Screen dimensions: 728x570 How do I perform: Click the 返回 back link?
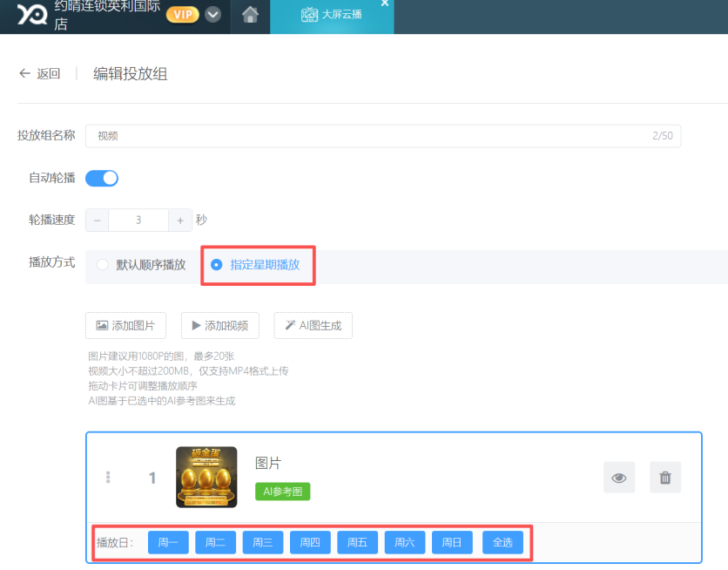40,73
